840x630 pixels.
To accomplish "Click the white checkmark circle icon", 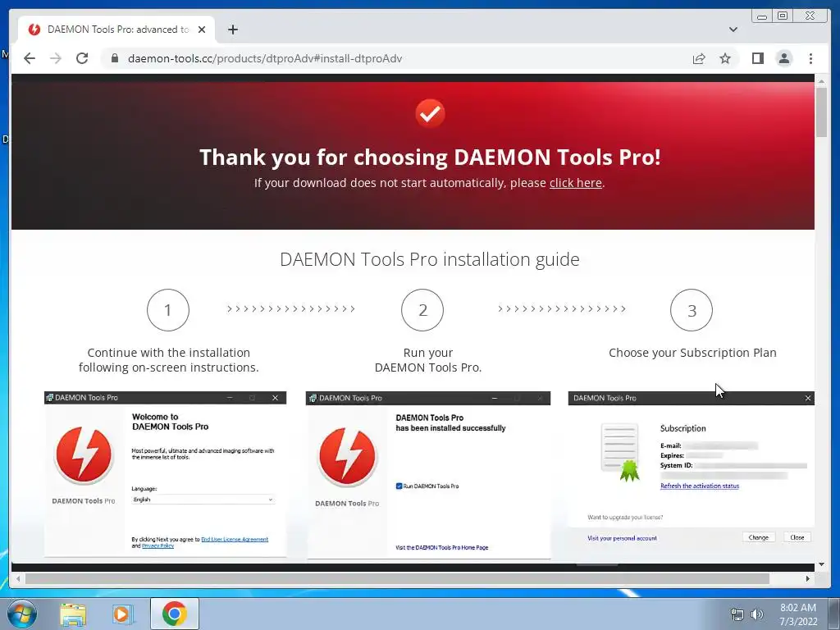I will 430,113.
